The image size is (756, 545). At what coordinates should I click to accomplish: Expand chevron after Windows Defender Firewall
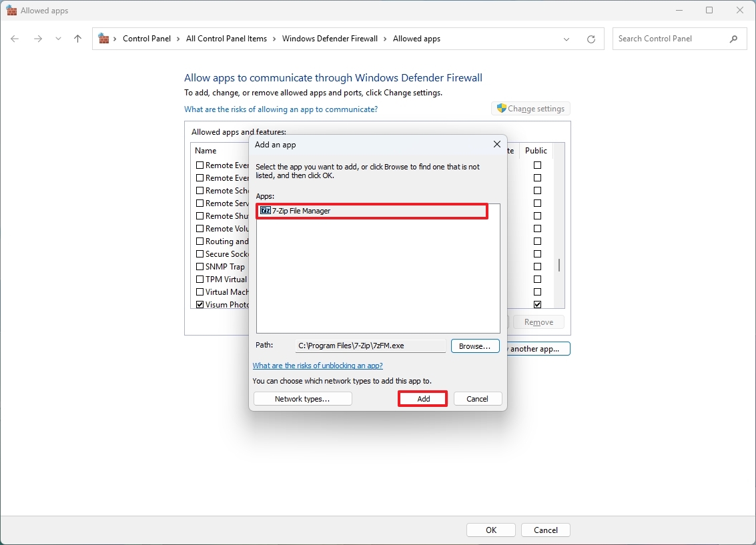pyautogui.click(x=385, y=39)
